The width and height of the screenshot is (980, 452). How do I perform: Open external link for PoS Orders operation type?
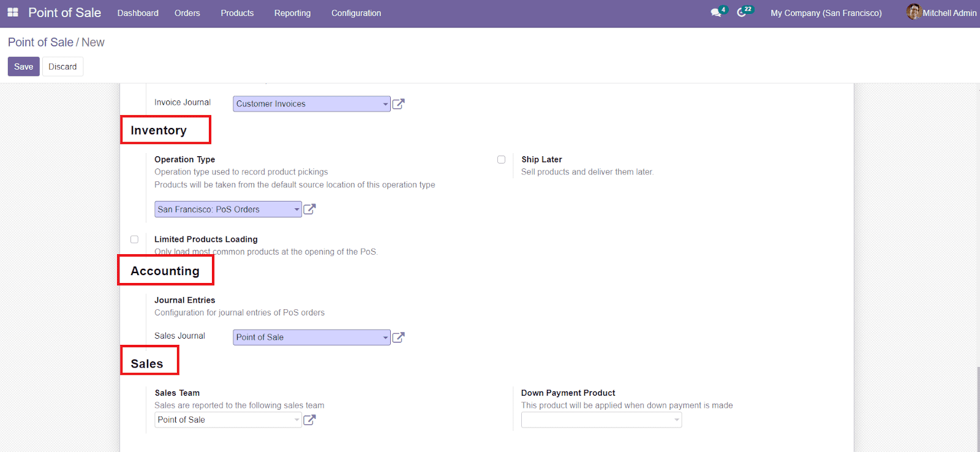(310, 209)
